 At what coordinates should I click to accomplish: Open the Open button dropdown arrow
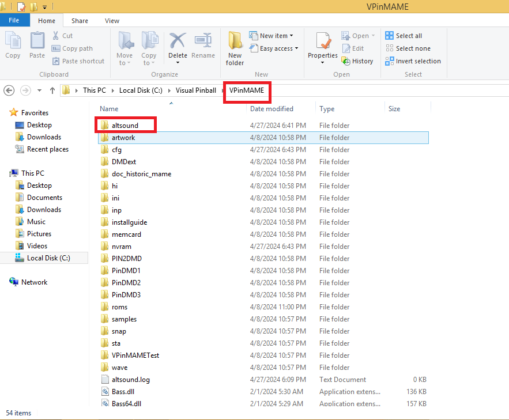tap(373, 36)
